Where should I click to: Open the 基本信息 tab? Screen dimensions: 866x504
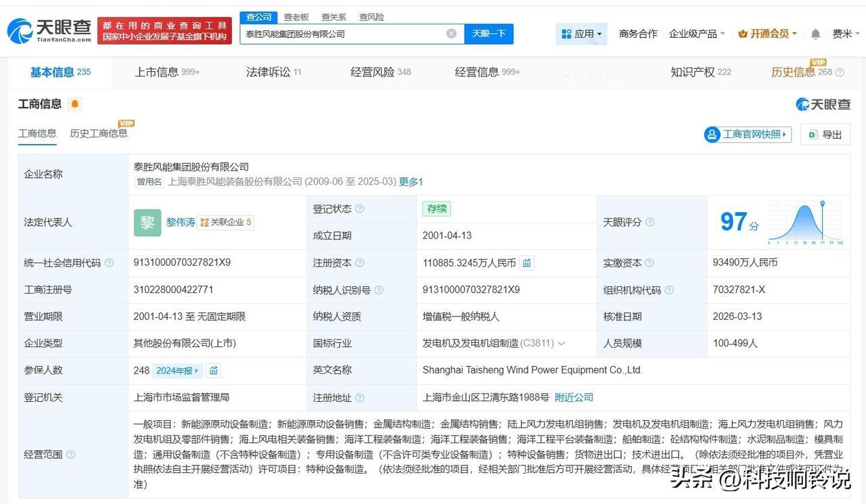click(60, 72)
